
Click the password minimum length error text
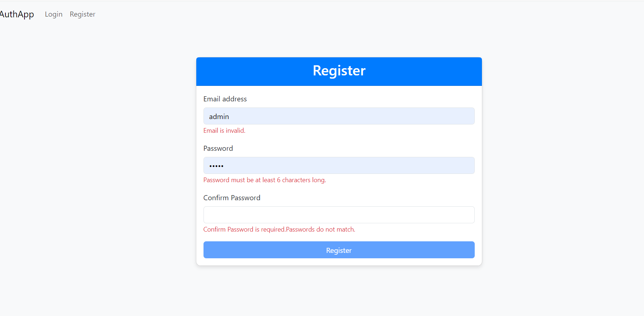(x=265, y=180)
